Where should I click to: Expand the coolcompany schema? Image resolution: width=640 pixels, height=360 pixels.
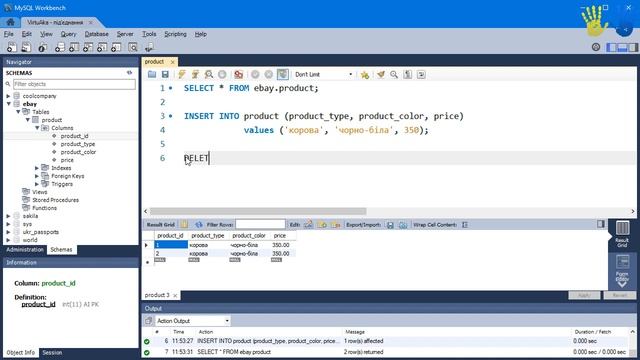coord(9,96)
